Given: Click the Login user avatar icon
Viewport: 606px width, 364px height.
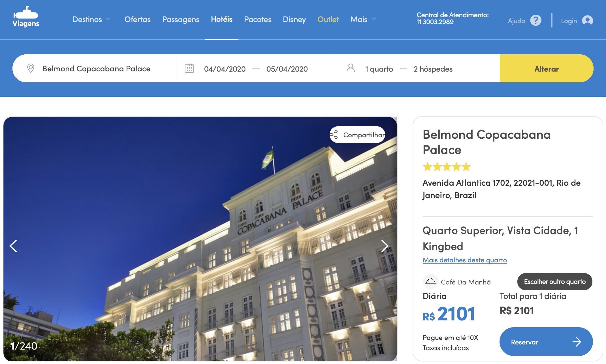Looking at the screenshot, I should pos(587,20).
